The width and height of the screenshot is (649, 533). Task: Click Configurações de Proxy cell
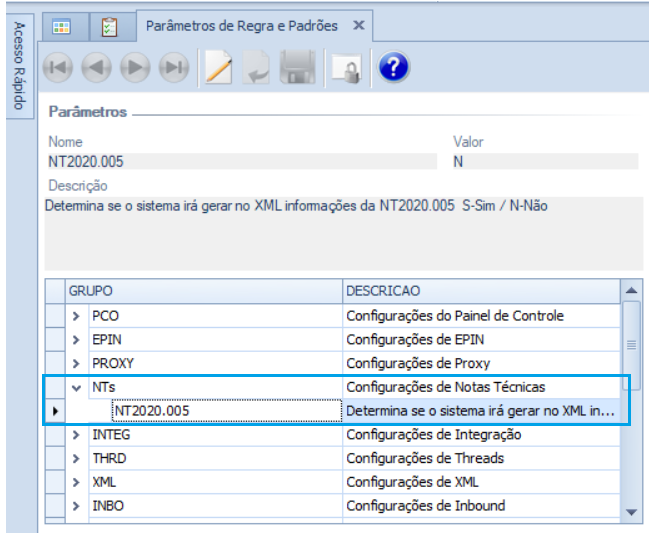[481, 363]
